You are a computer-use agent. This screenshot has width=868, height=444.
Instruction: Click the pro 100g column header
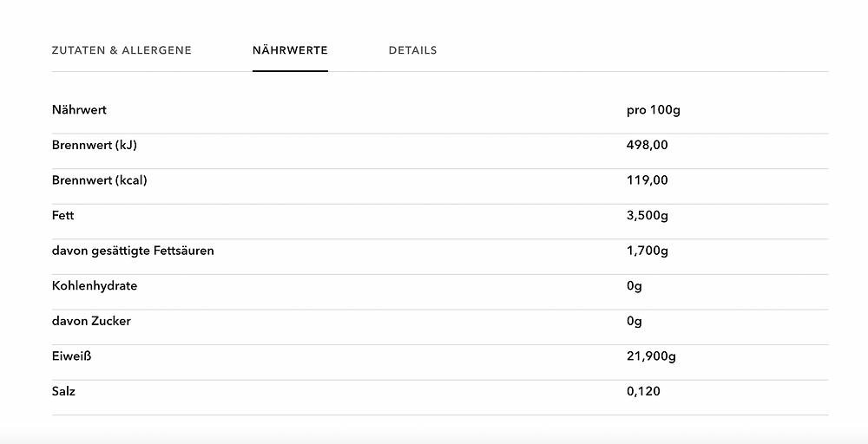[x=654, y=110]
